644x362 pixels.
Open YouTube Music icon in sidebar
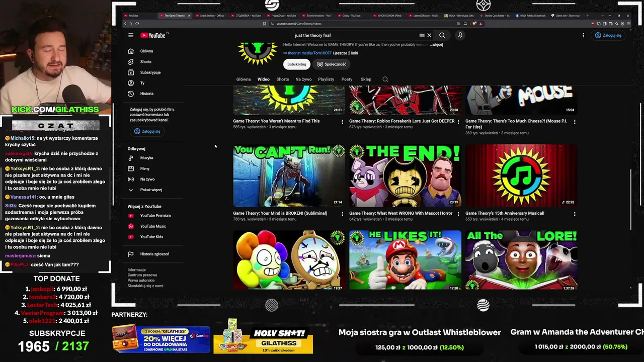pos(131,226)
